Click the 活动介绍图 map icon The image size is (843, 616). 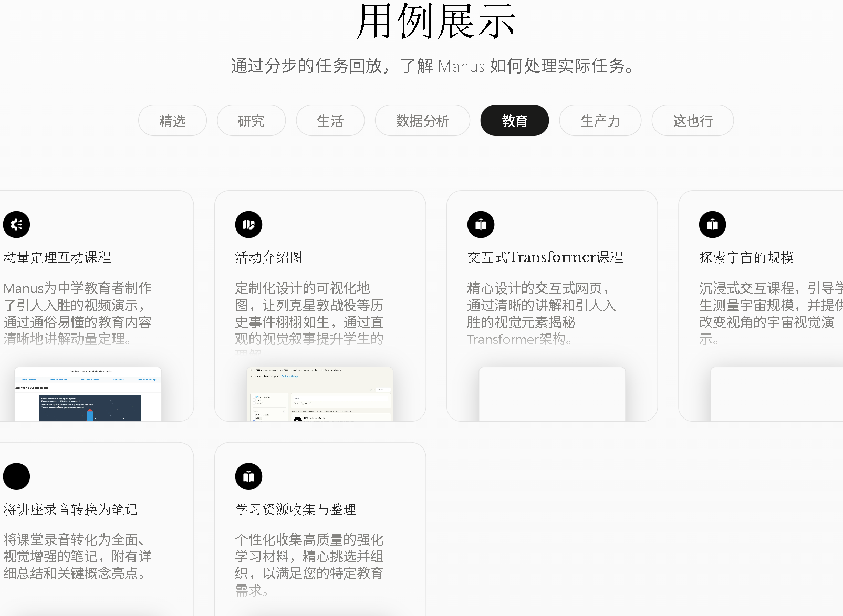(x=248, y=225)
